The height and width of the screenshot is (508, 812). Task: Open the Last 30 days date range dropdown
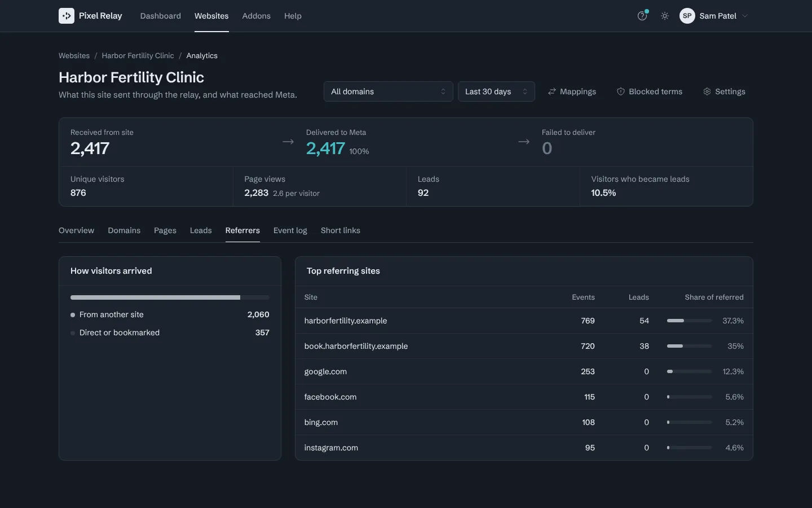(x=496, y=91)
